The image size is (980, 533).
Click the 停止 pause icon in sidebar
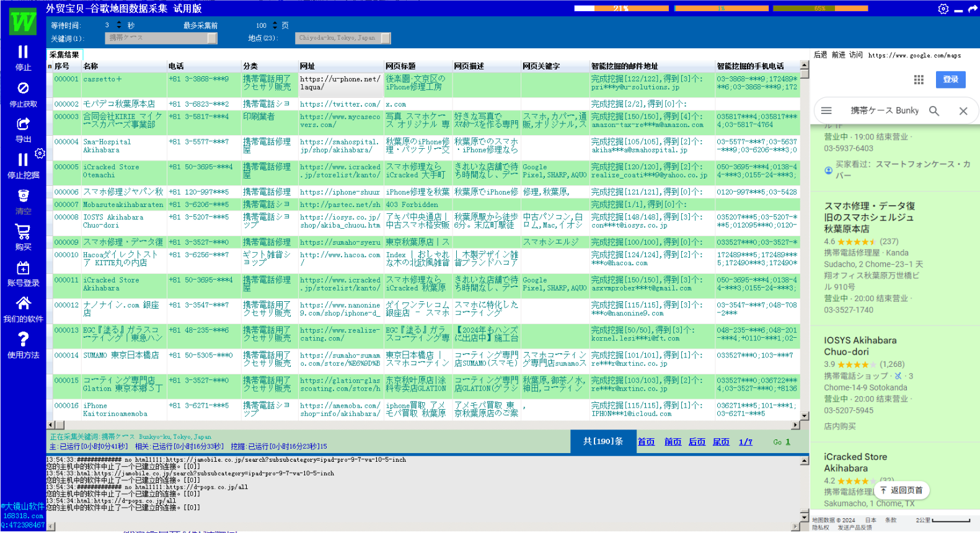23,52
